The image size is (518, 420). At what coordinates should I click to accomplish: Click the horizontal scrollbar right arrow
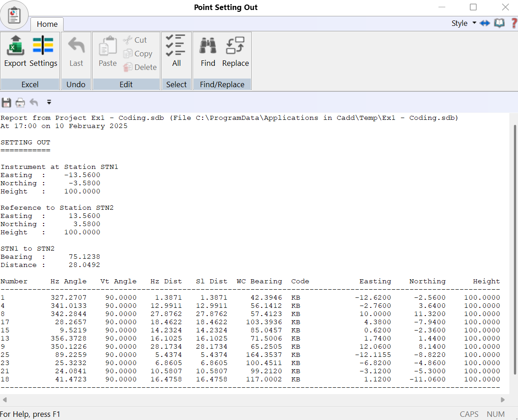coord(503,400)
